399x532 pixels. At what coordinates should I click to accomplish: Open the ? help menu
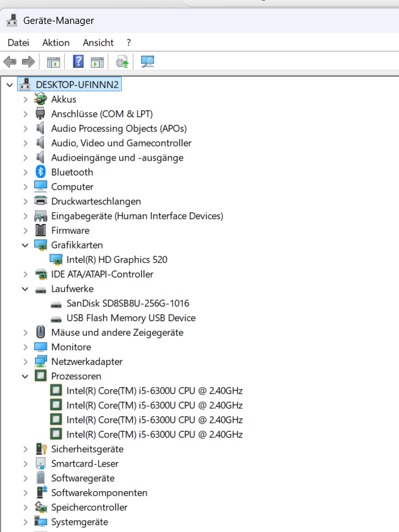(128, 43)
